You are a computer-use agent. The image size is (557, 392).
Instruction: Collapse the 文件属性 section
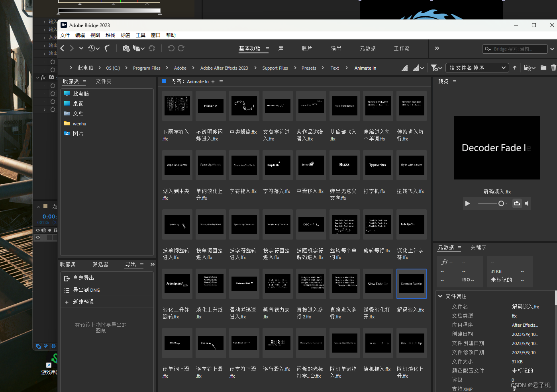coord(440,296)
